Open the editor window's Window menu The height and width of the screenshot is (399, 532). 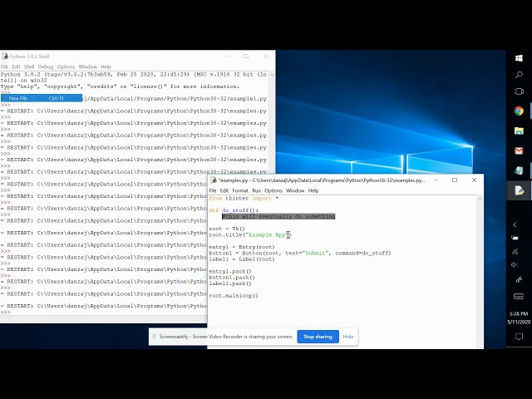click(x=295, y=190)
